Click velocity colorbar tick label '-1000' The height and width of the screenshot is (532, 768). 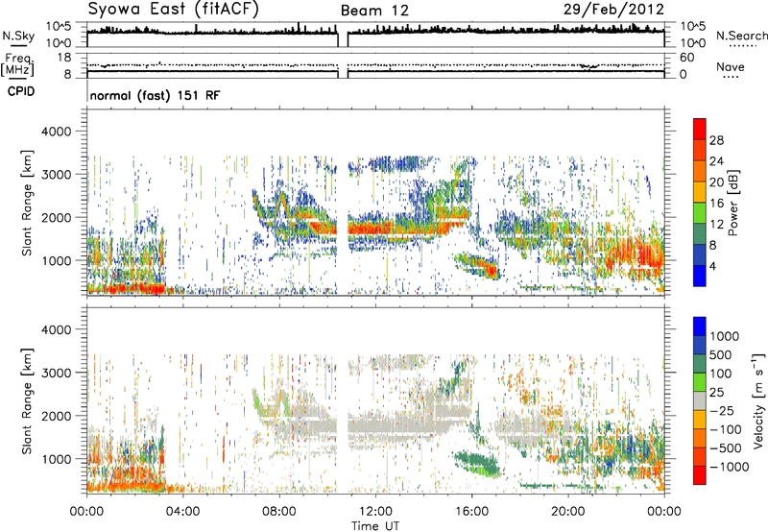[730, 467]
